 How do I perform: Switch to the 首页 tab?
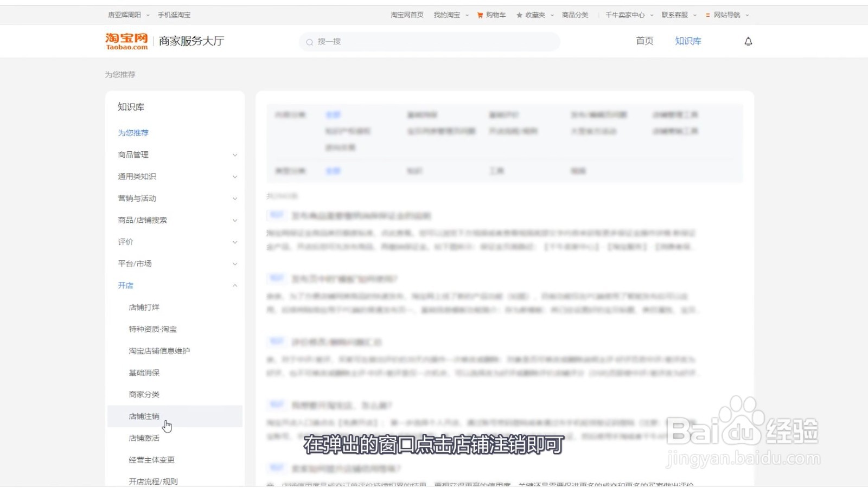[644, 41]
